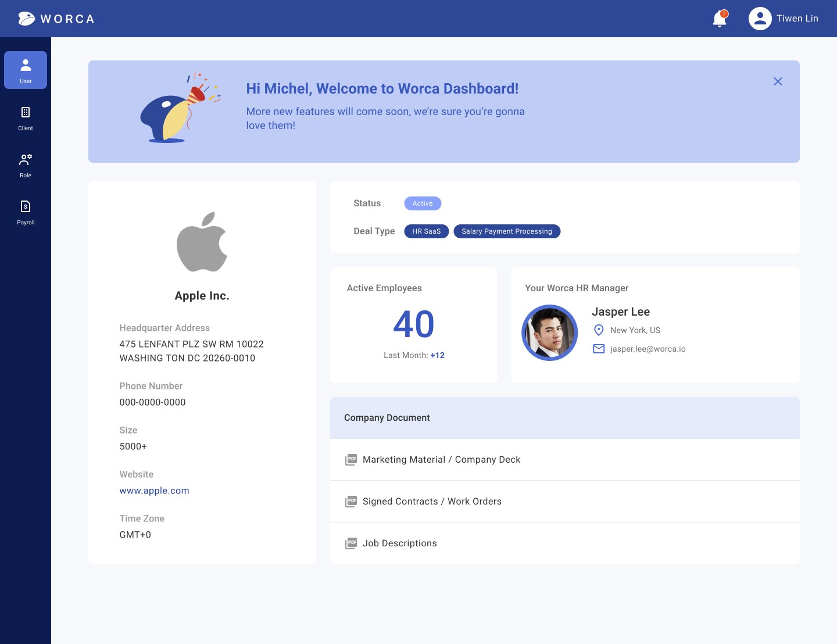The width and height of the screenshot is (837, 644).
Task: Open the User section in sidebar
Action: (26, 70)
